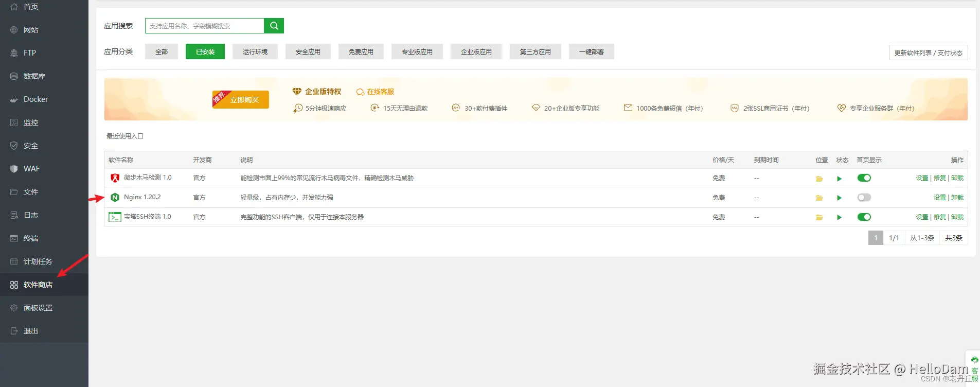Turn off 首页显示 for 微步木马检测
The image size is (980, 387).
tap(864, 178)
